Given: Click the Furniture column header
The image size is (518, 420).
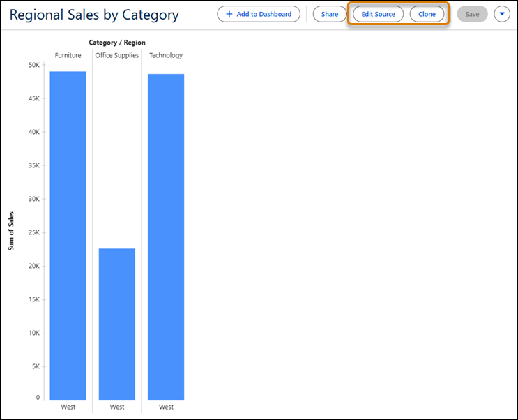Looking at the screenshot, I should point(68,55).
